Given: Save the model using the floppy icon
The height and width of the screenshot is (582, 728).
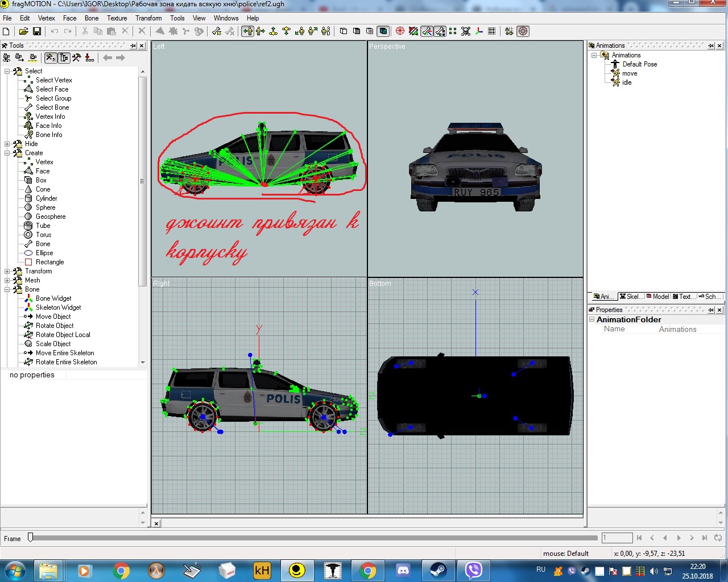Looking at the screenshot, I should 37,31.
